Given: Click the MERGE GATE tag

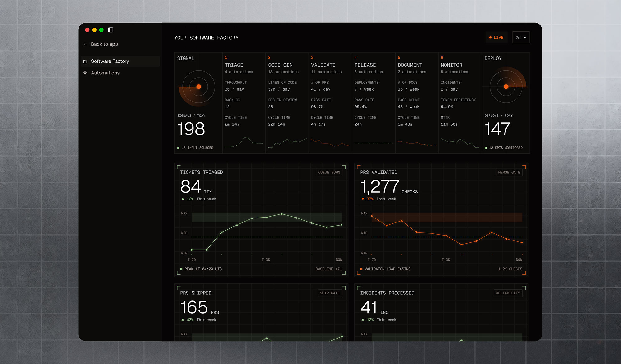Looking at the screenshot, I should 509,173.
